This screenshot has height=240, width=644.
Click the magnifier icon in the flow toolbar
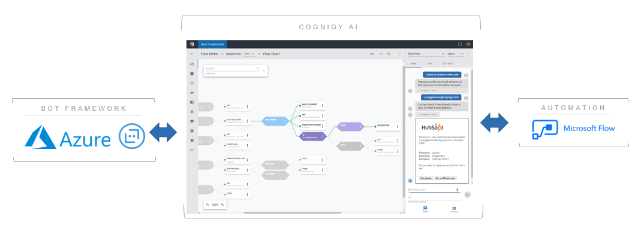(389, 54)
